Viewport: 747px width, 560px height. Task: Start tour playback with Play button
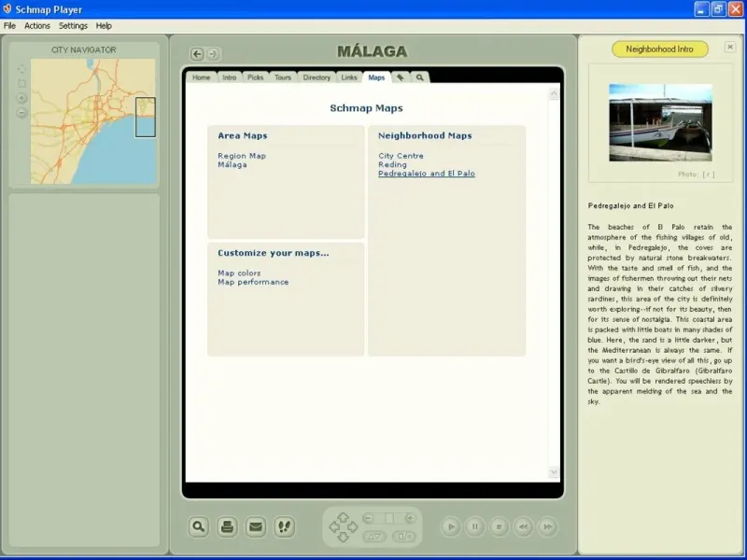451,526
